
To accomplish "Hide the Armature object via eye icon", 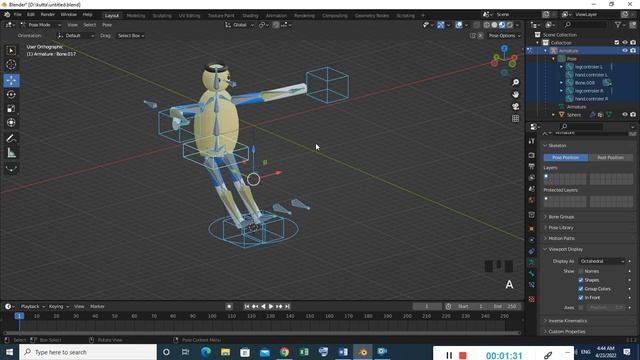I will 625,51.
